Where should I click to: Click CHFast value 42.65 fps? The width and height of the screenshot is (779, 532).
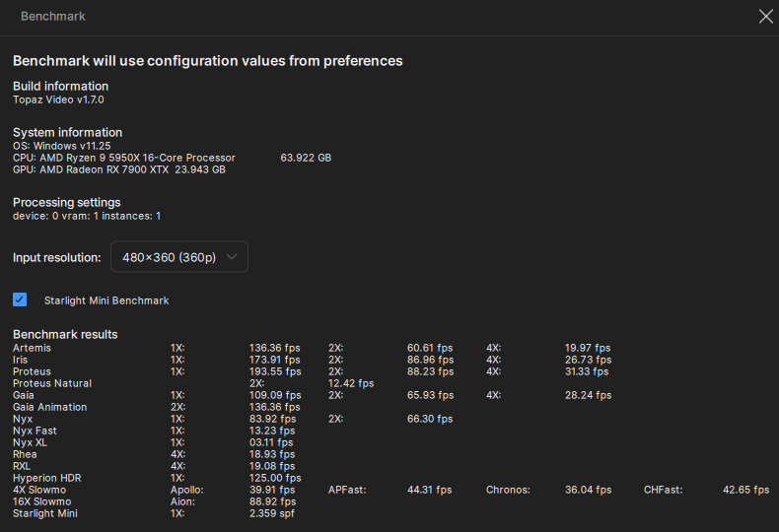[x=746, y=491]
